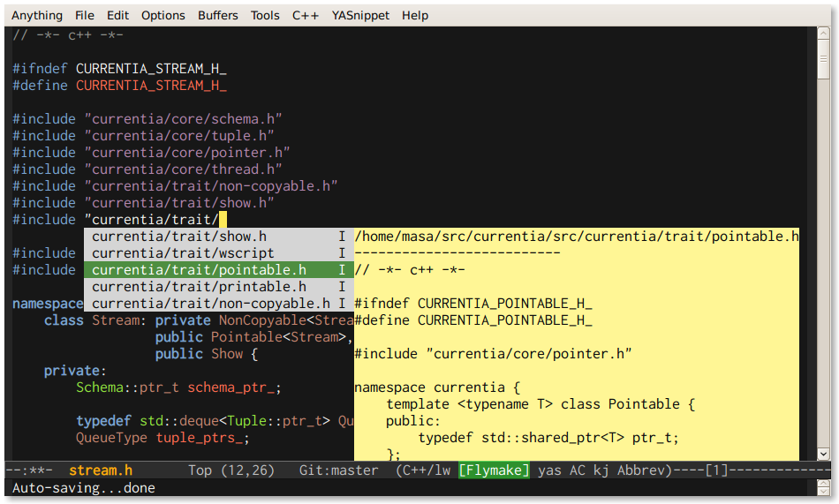This screenshot has width=839, height=504.
Task: Click include of currentia/core/pointer.h in editor
Action: [151, 153]
